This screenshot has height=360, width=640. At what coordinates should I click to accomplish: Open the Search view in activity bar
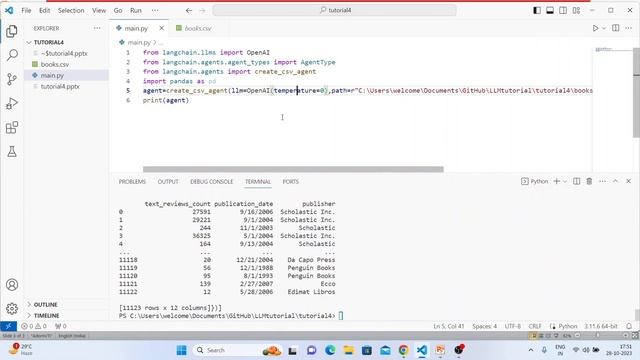pos(12,55)
